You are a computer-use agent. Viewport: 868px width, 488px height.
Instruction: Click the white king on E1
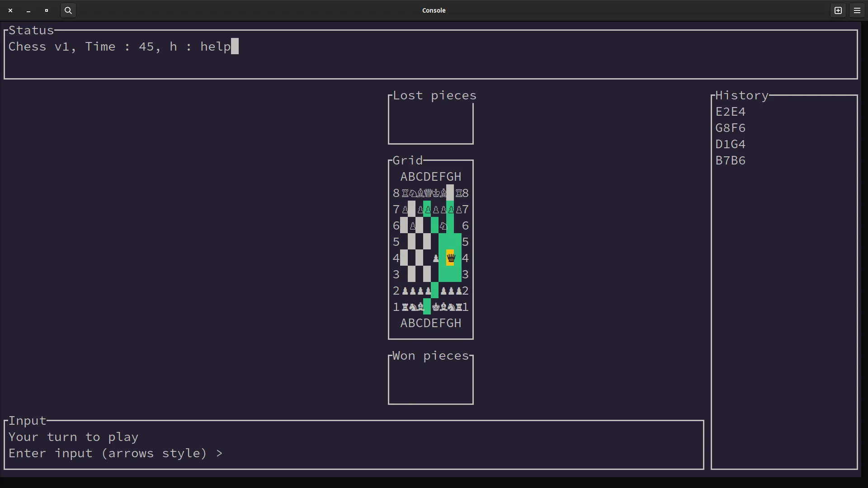click(x=435, y=307)
